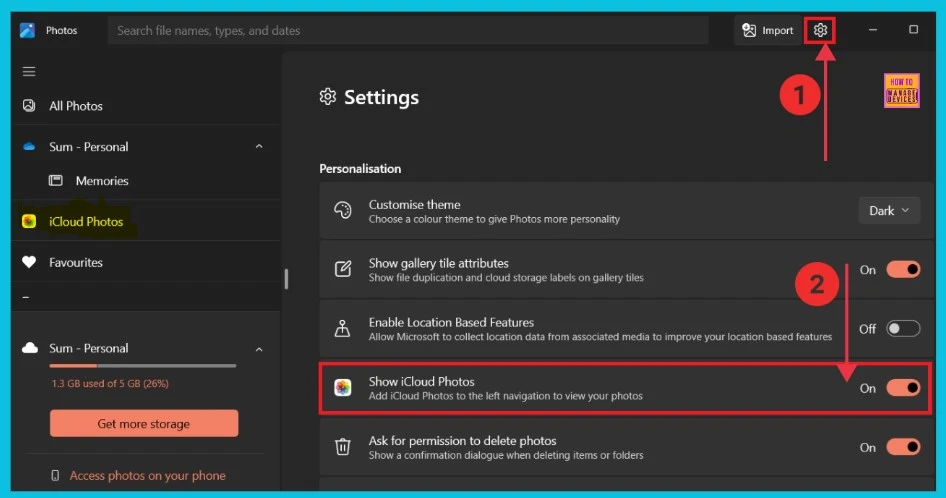
Task: Click the Enable Location Based Features label
Action: pos(451,322)
